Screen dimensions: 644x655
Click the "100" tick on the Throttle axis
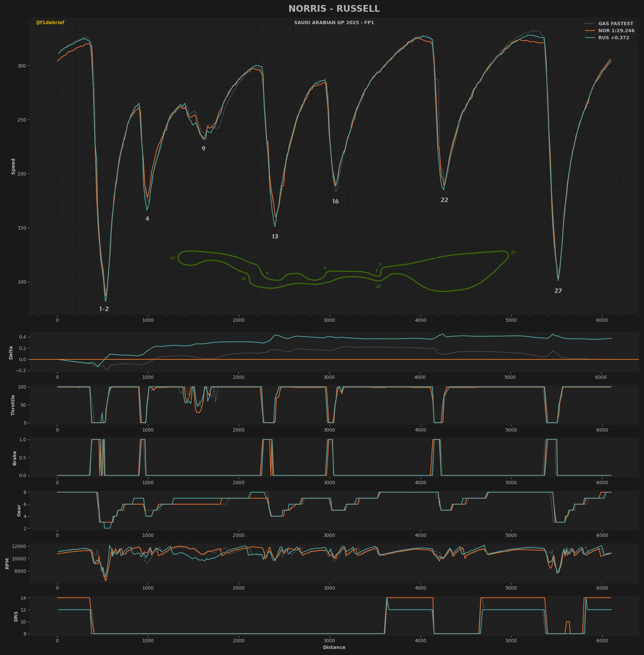click(x=22, y=387)
